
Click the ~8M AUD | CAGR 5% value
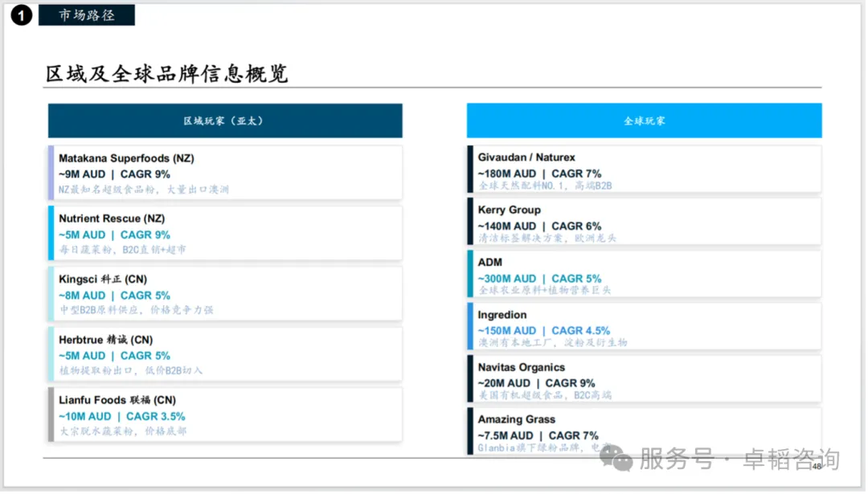[115, 296]
